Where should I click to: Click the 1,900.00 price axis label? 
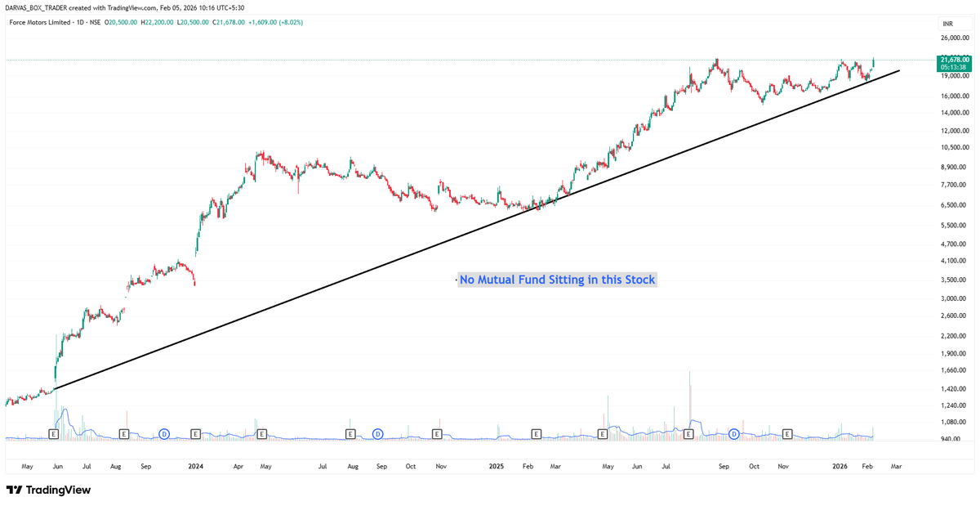[x=955, y=354]
